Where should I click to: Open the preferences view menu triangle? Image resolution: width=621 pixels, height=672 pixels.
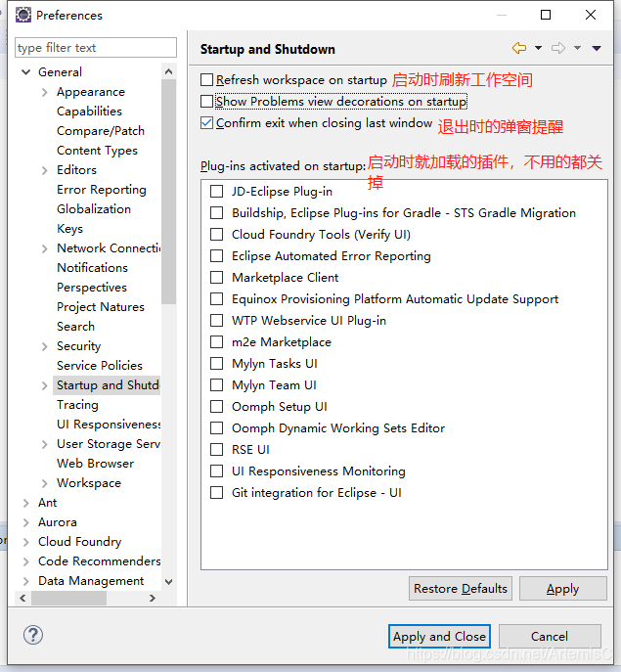[x=597, y=48]
